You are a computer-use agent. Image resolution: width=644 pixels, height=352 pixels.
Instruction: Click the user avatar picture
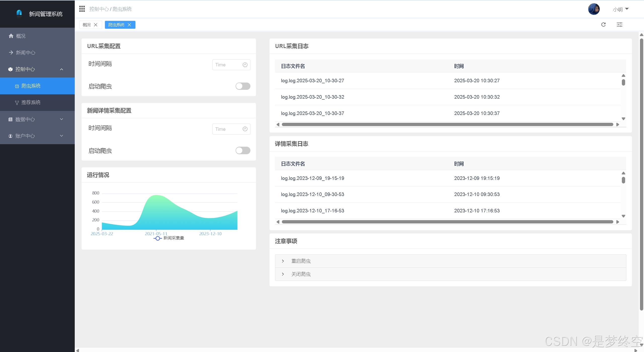(594, 9)
